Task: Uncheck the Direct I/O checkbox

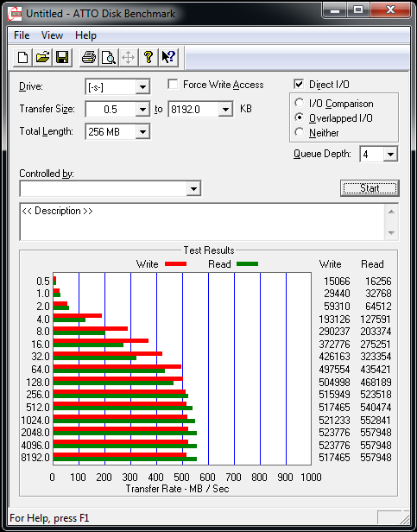Action: [299, 84]
